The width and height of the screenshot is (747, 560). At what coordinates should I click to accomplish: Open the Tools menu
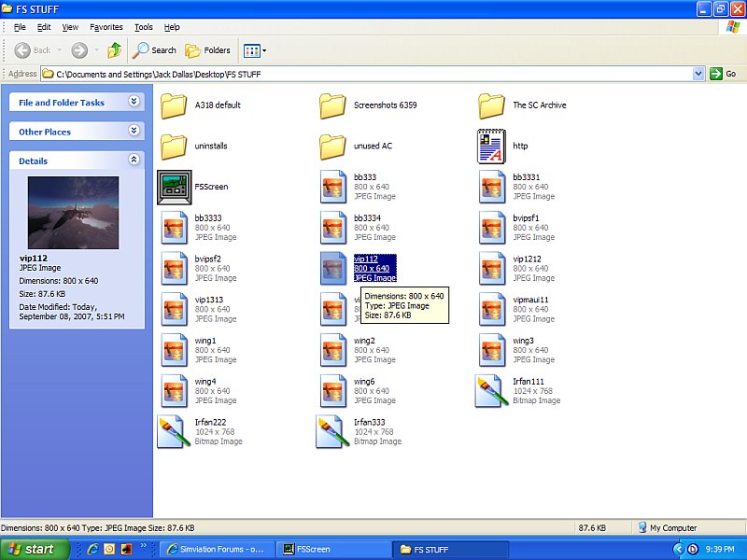point(143,27)
